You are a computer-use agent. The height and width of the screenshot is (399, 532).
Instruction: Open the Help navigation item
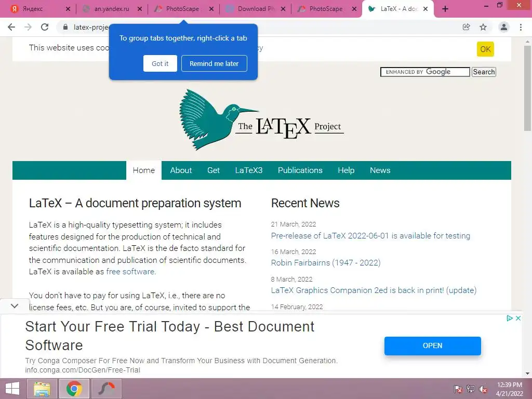tap(346, 170)
